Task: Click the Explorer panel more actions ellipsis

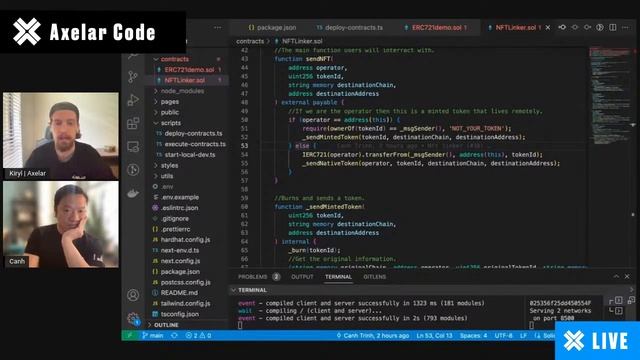Action: [x=218, y=28]
